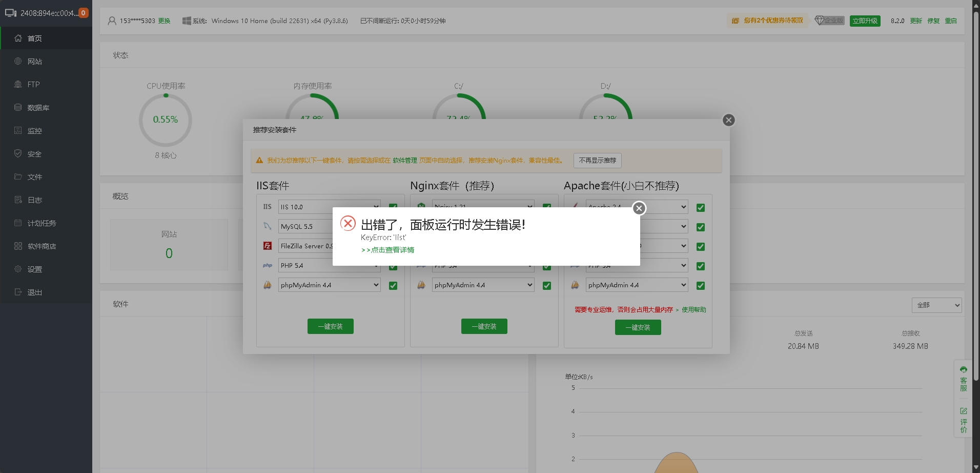Click the database icon beside 数据库
Viewport: 980px width, 473px height.
[x=18, y=107]
